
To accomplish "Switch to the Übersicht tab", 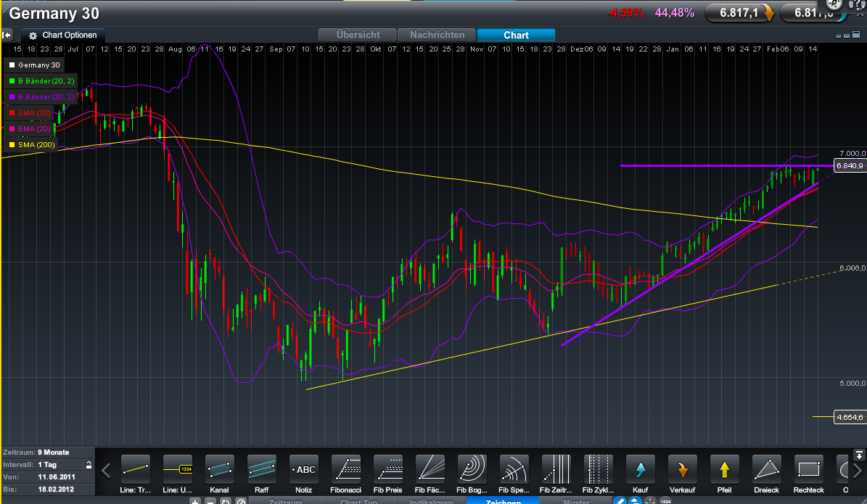I will coord(359,35).
